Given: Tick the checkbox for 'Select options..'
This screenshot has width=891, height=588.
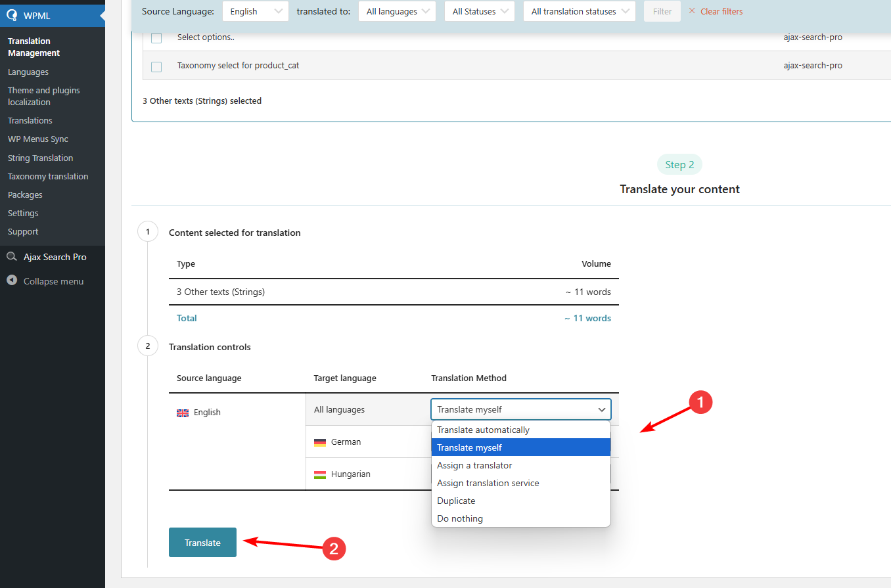Looking at the screenshot, I should [156, 37].
